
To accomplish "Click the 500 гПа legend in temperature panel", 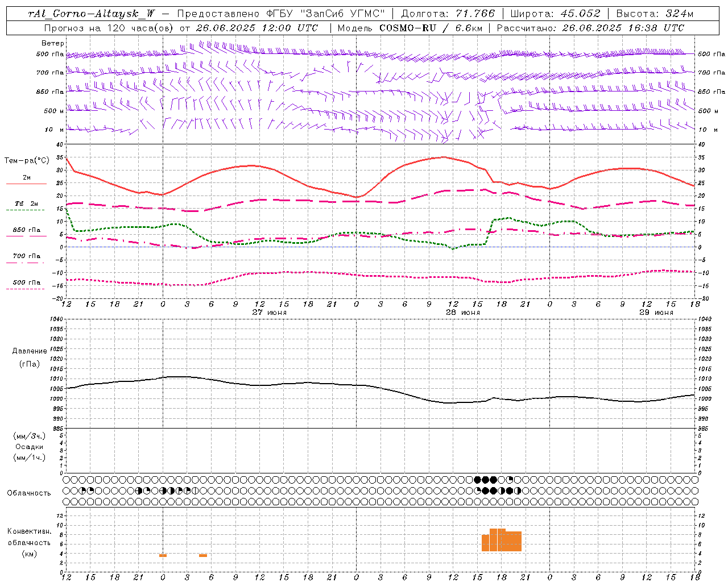I will [x=27, y=282].
